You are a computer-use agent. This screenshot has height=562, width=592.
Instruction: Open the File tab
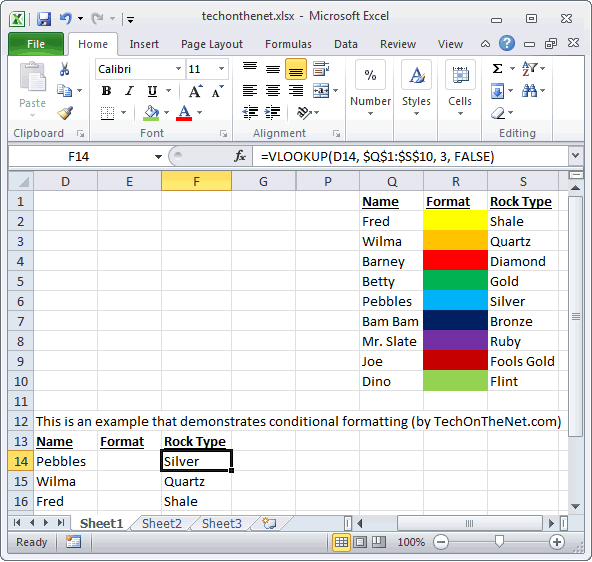[36, 44]
